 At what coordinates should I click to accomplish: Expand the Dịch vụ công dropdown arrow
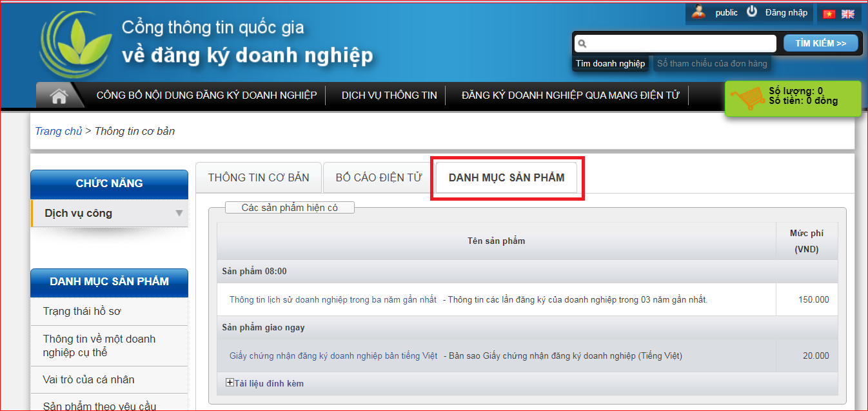179,214
